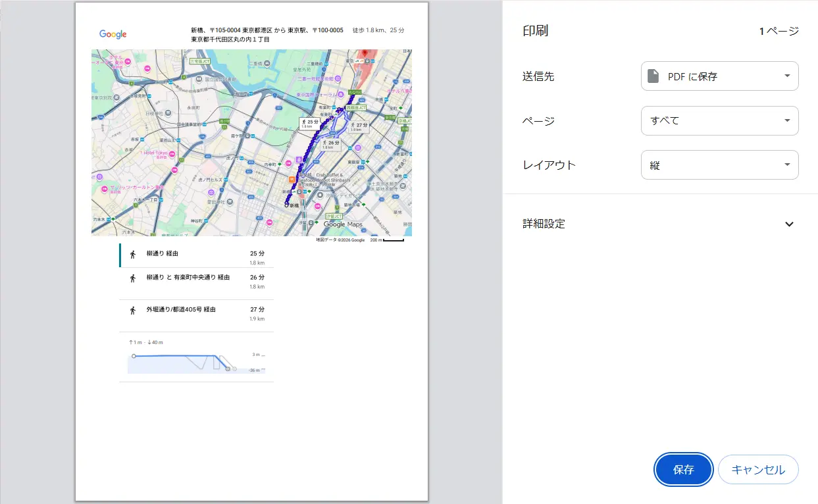Click the '柳通り 経由' route text
818x504 pixels.
[163, 253]
